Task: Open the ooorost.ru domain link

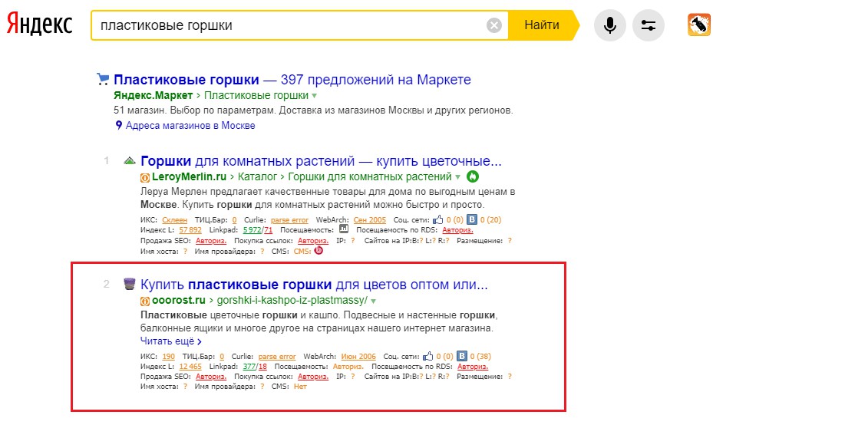Action: (179, 301)
